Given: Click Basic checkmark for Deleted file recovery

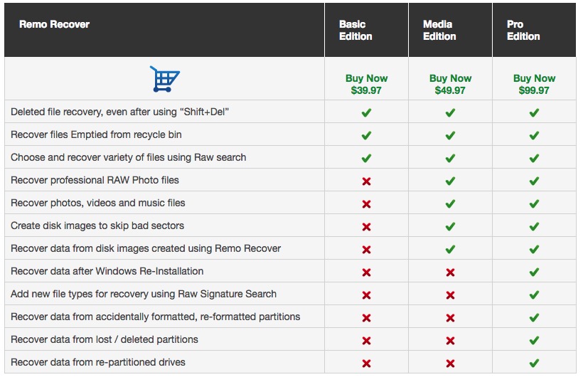Looking at the screenshot, I should (366, 112).
